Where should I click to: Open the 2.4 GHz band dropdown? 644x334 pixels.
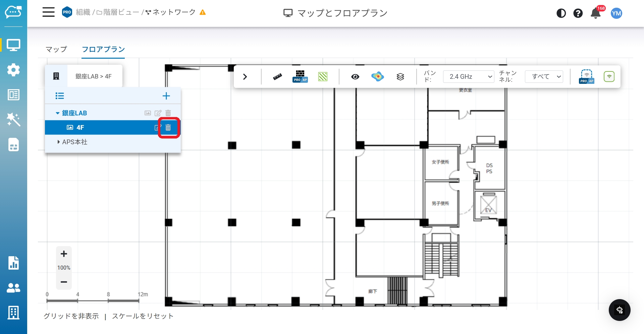coord(469,77)
